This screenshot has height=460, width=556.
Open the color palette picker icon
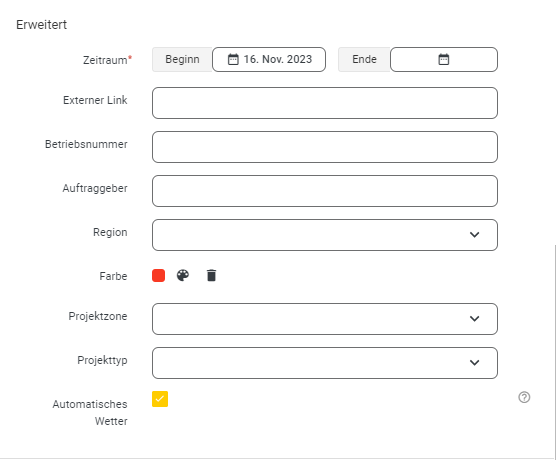pyautogui.click(x=183, y=276)
